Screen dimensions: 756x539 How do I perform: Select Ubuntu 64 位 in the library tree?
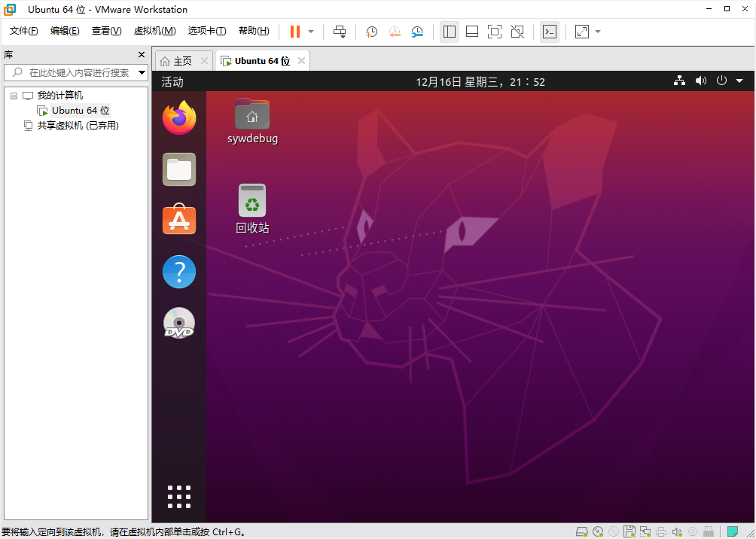coord(81,111)
